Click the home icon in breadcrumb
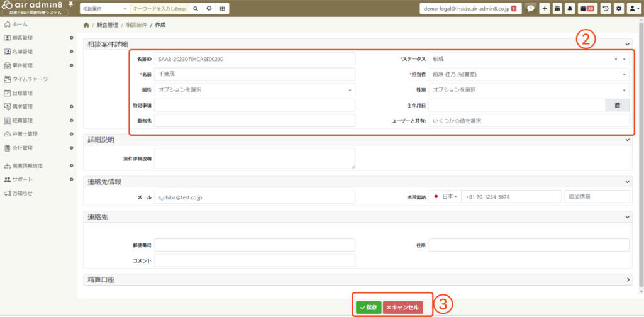644x317 pixels. tap(86, 25)
